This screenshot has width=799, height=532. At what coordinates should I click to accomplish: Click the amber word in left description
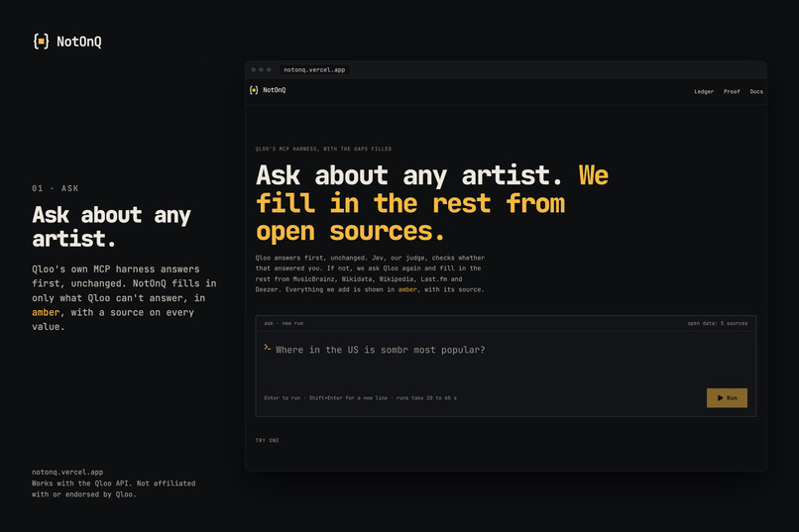coord(46,313)
